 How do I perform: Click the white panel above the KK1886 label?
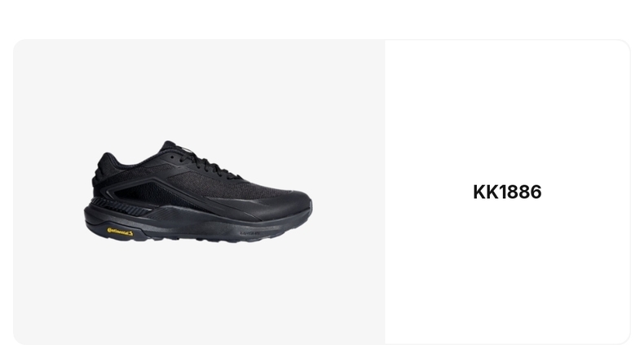(x=507, y=111)
